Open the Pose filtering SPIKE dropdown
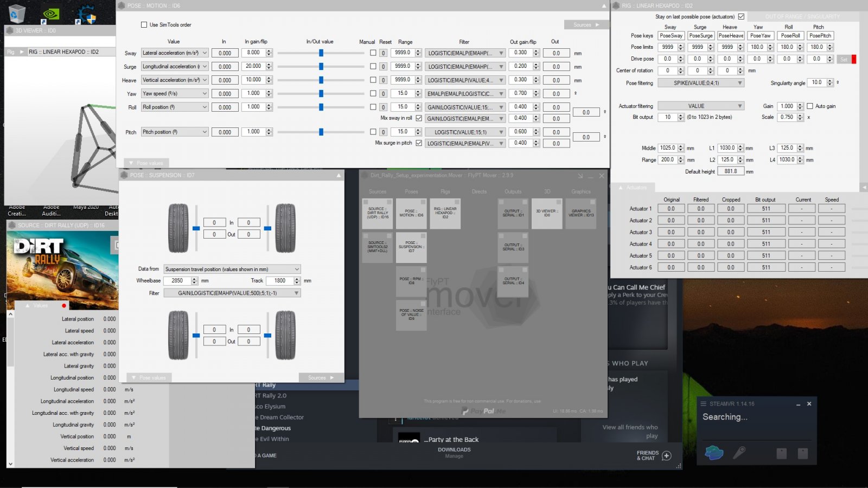 (x=700, y=83)
